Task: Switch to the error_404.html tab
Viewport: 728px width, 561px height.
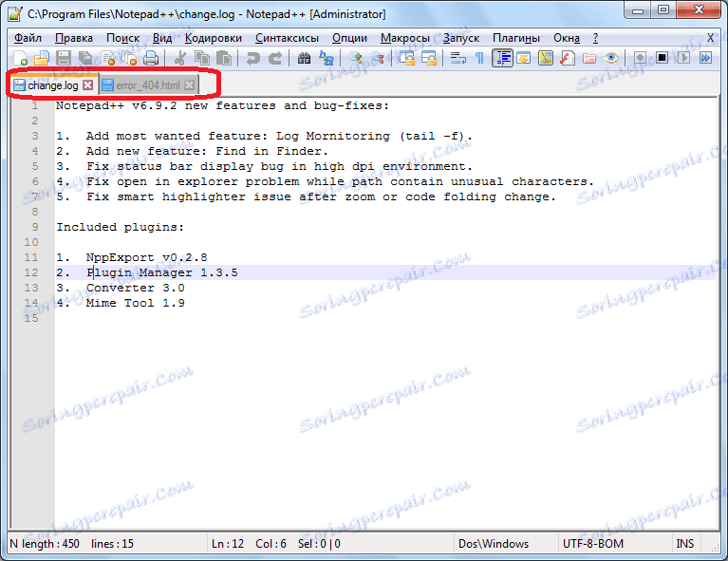Action: 148,85
